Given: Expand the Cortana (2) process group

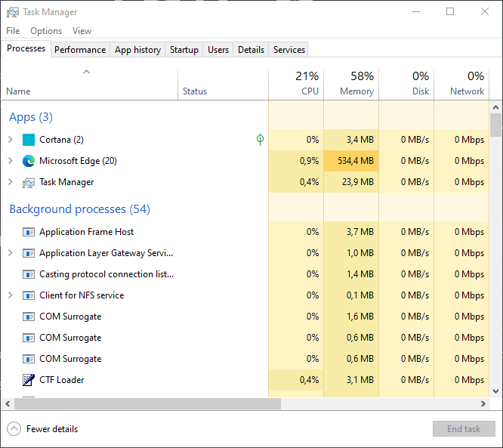Looking at the screenshot, I should click(11, 140).
